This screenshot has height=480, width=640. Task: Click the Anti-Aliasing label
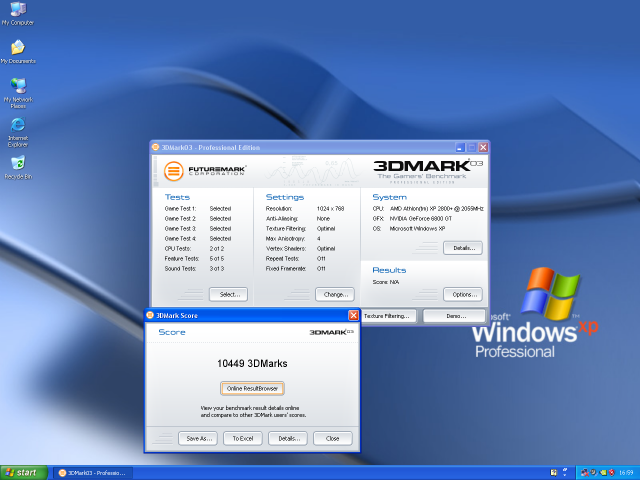(282, 218)
